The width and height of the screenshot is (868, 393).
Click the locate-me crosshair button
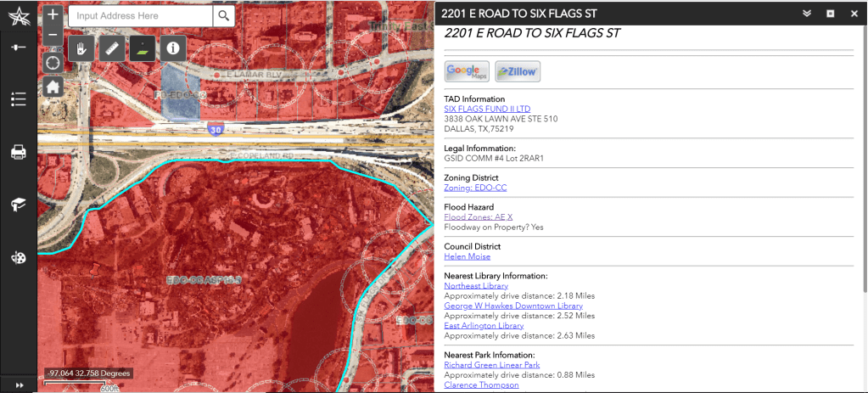click(x=53, y=62)
